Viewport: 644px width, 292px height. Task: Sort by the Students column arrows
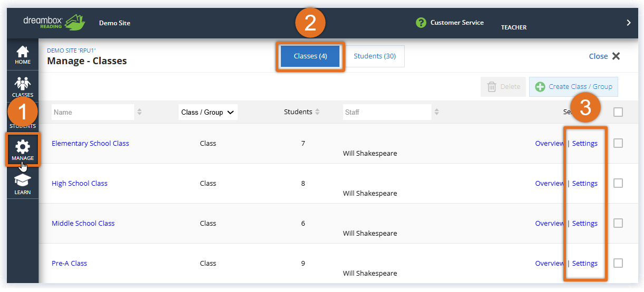click(x=317, y=112)
